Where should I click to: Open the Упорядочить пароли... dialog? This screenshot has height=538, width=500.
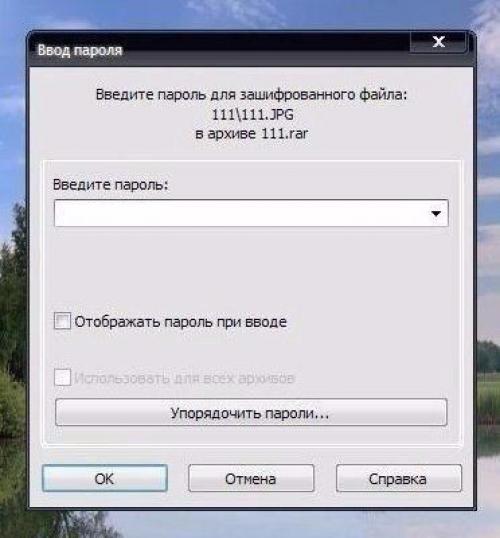point(251,412)
